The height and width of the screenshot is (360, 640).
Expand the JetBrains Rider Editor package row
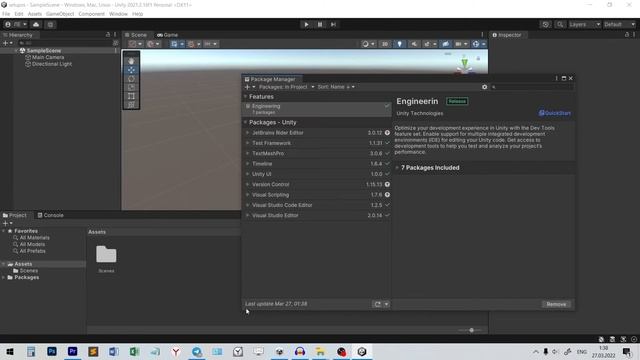[247, 133]
